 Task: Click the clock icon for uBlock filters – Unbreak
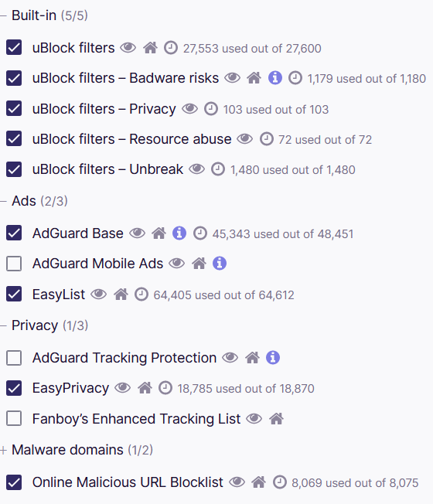point(218,169)
